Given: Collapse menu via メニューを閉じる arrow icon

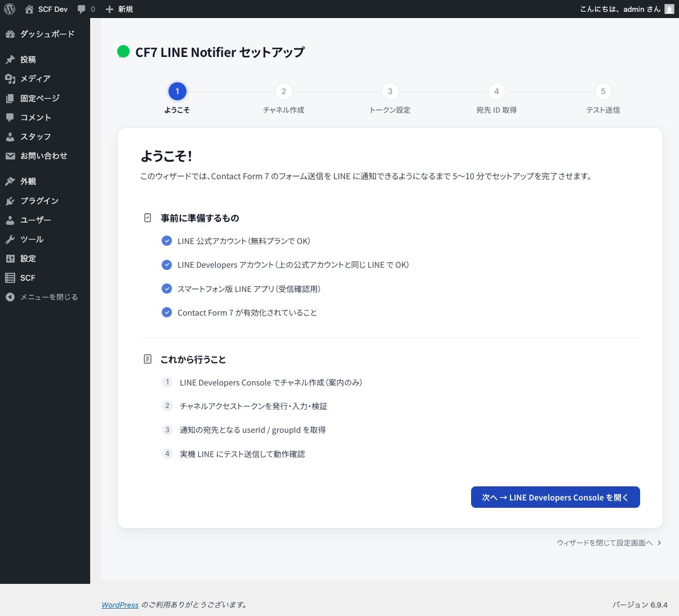Looking at the screenshot, I should click(x=10, y=297).
